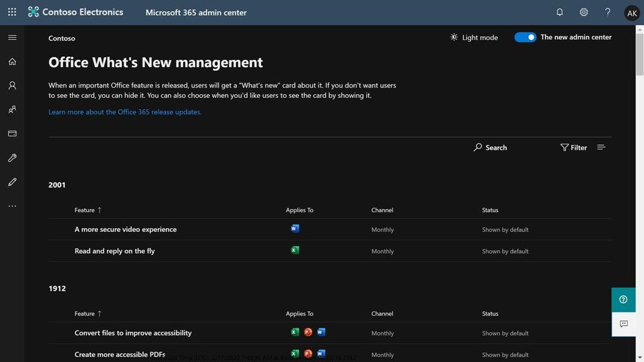Open Groups icon in sidebar
The height and width of the screenshot is (362, 644).
pyautogui.click(x=12, y=110)
